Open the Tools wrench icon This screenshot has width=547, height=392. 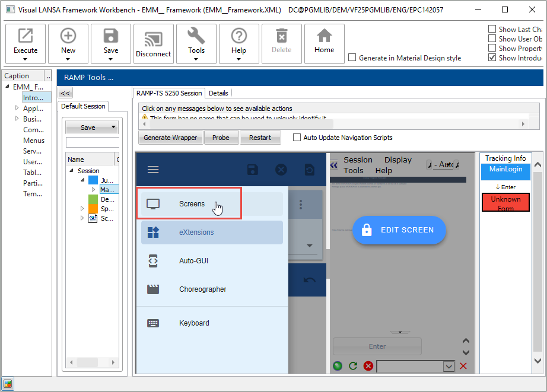[196, 36]
